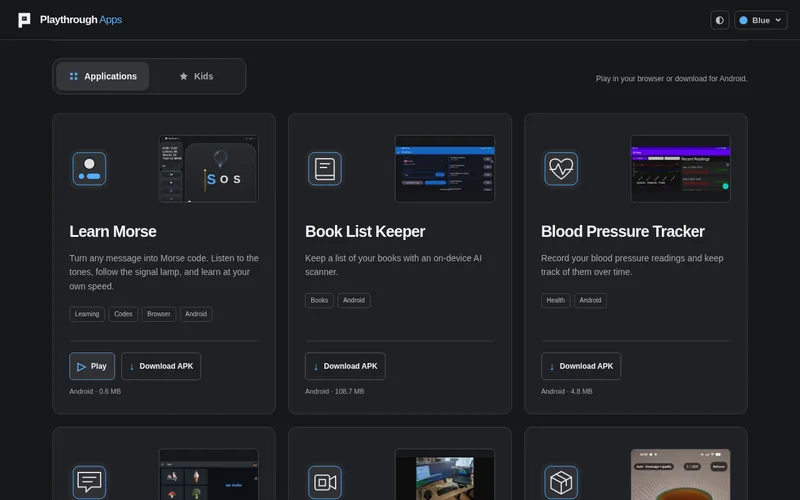Download APK for Blood Pressure Tracker
The width and height of the screenshot is (800, 500).
coord(581,366)
